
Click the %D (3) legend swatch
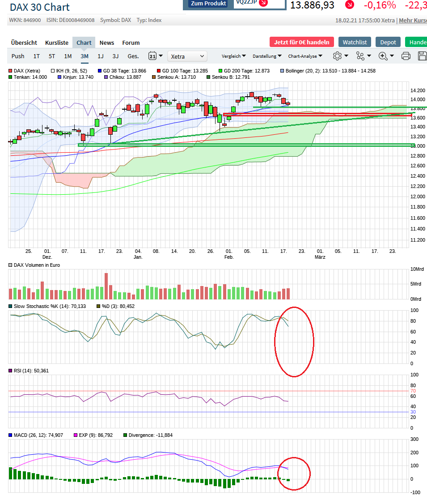point(98,306)
